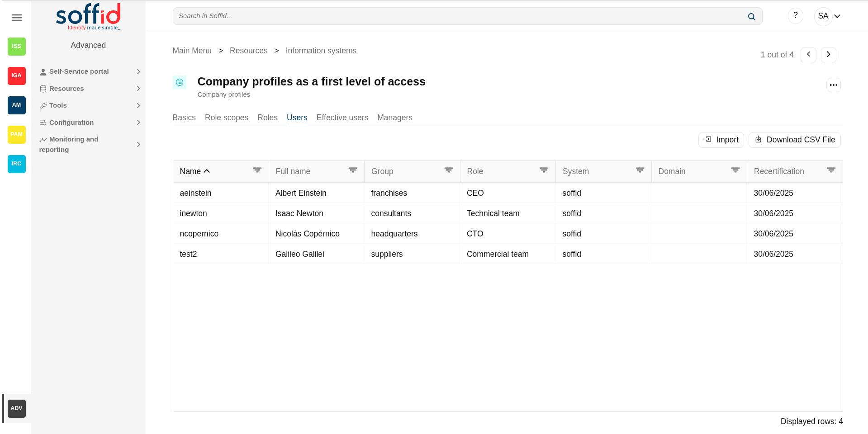Screen dimensions: 868x434
Task: Select the yellow PAM module icon
Action: pyautogui.click(x=17, y=134)
